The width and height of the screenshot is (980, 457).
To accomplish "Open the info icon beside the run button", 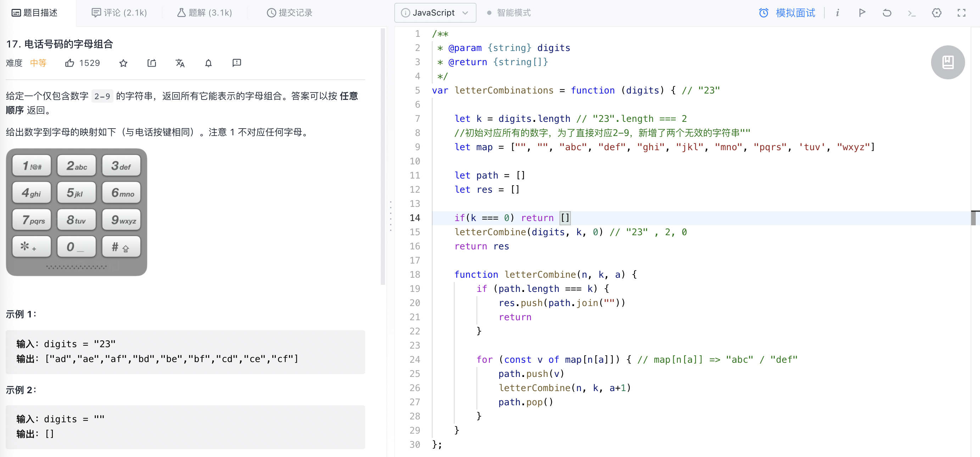I will click(838, 12).
